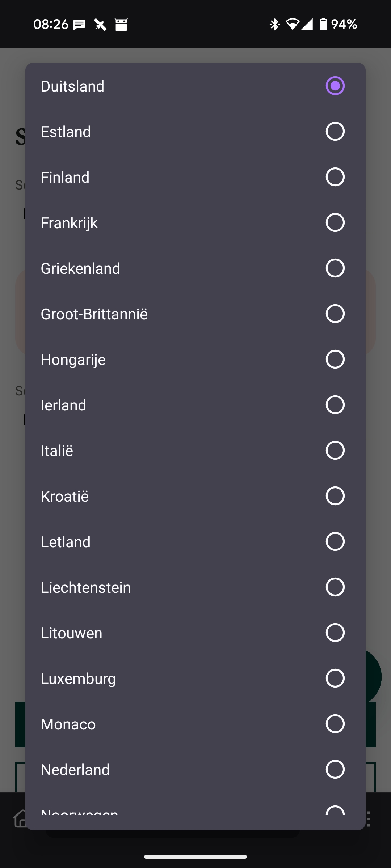The height and width of the screenshot is (868, 391).
Task: Tap the Bluetooth status icon
Action: coord(275,24)
